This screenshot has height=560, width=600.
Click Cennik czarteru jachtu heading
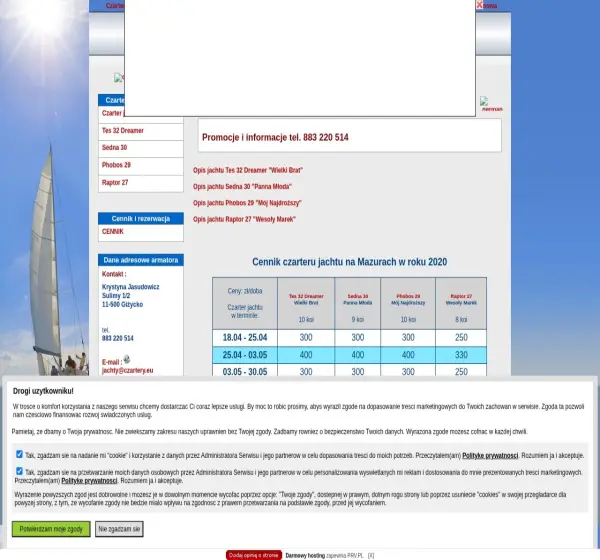click(349, 262)
